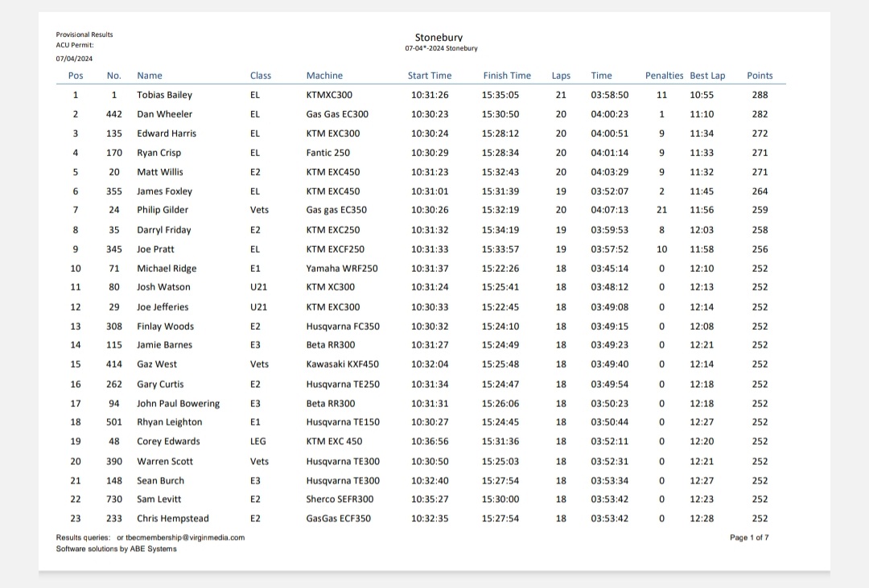Click the Name column header

coord(150,76)
